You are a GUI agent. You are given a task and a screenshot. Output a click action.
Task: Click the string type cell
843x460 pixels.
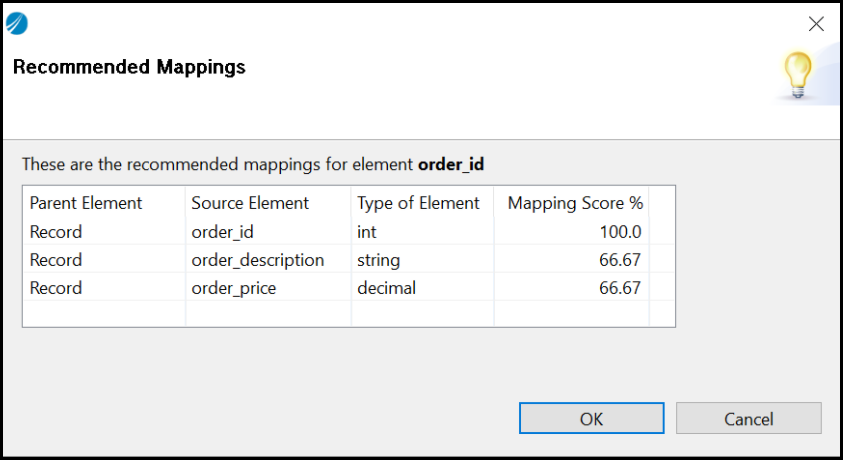378,260
